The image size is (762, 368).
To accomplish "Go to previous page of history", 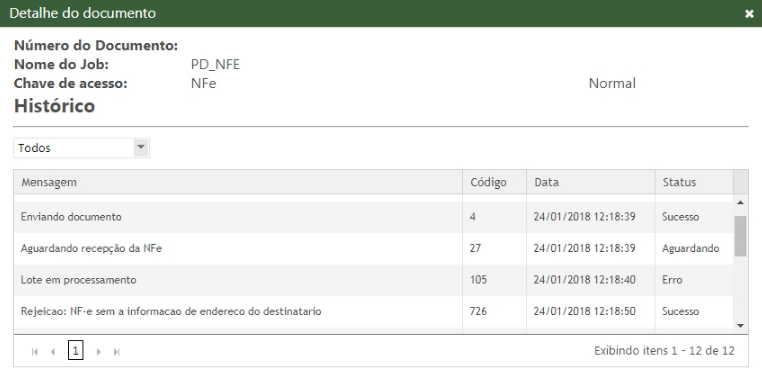I will 53,351.
